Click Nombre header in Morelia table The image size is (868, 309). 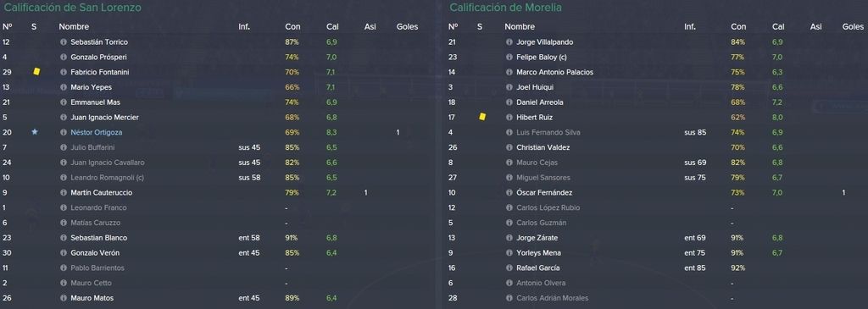tap(520, 26)
